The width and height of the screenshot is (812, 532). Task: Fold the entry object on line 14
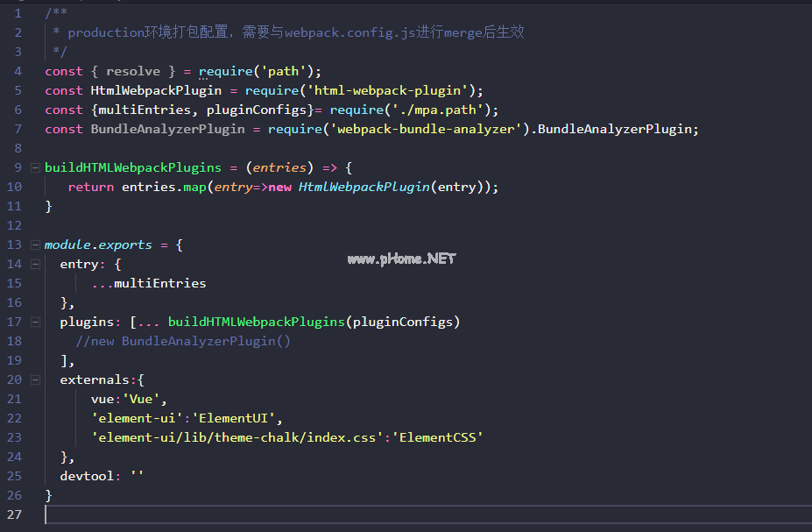click(35, 264)
